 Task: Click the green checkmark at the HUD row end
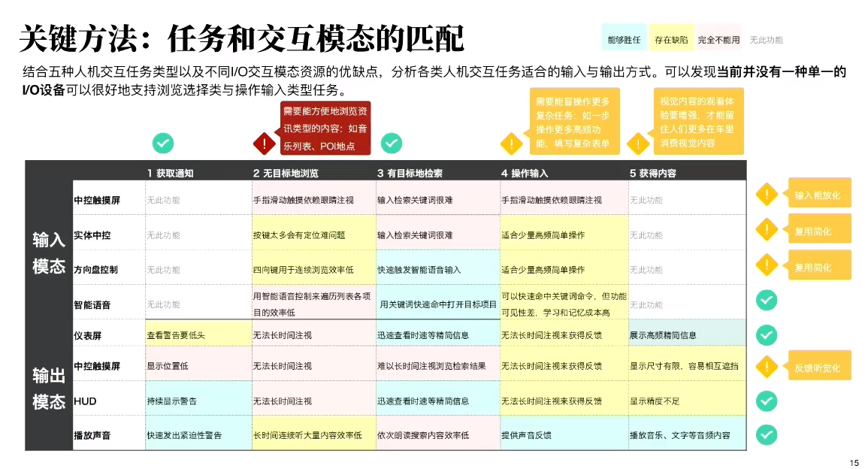pos(766,401)
